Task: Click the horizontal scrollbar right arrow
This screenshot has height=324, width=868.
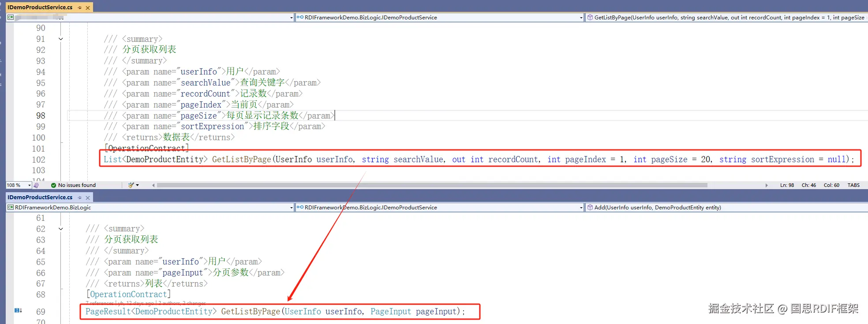Action: pyautogui.click(x=767, y=185)
